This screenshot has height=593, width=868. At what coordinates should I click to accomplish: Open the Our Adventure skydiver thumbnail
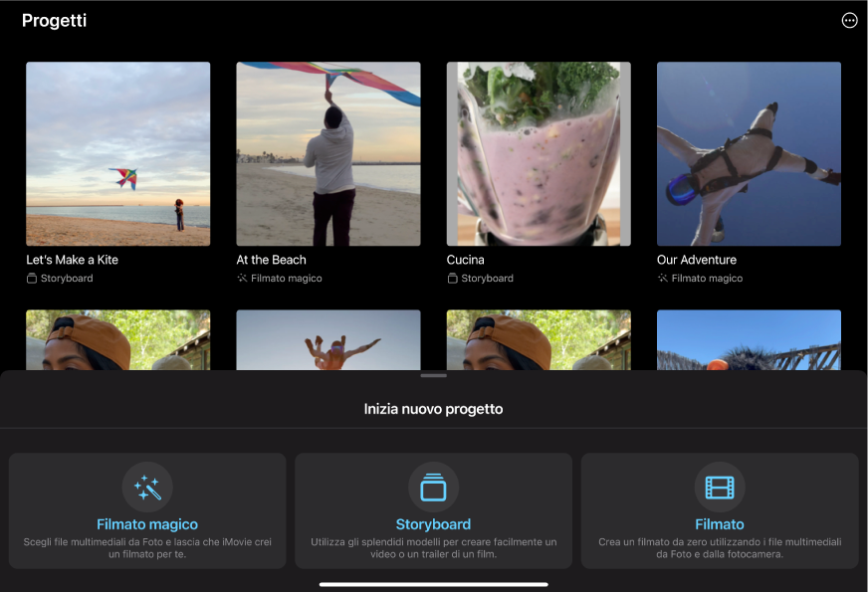(x=749, y=154)
